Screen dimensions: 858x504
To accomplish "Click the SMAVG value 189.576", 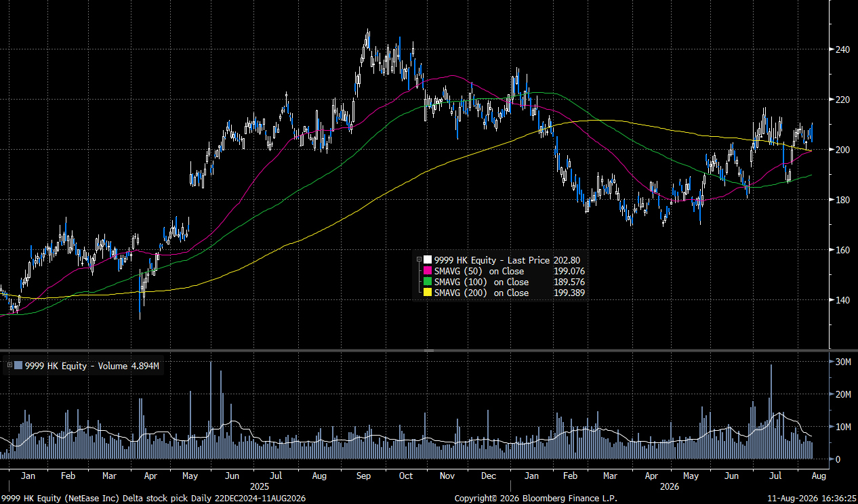I will pos(569,282).
